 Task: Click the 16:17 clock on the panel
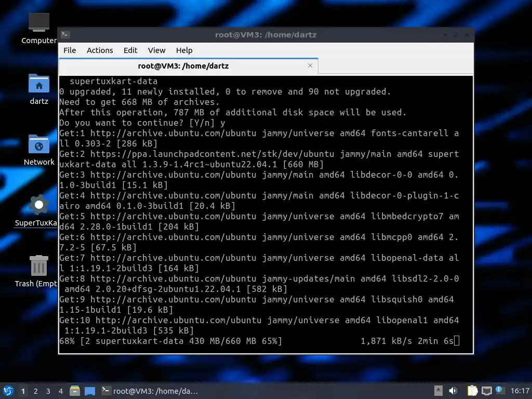pyautogui.click(x=520, y=391)
